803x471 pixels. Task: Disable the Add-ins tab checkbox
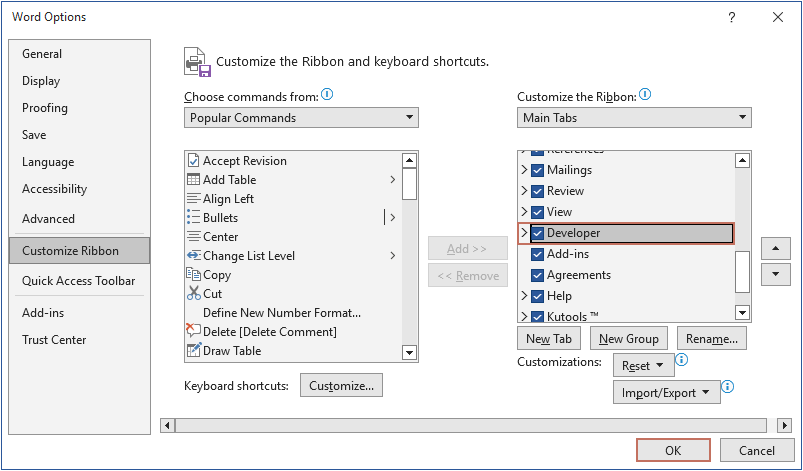(x=538, y=254)
